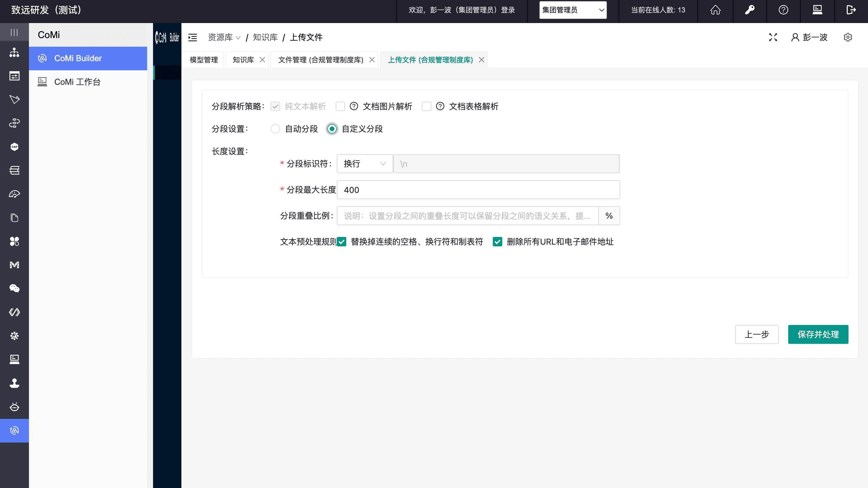Click help icon next to 文档表格解析
This screenshot has height=488, width=868.
tap(440, 107)
